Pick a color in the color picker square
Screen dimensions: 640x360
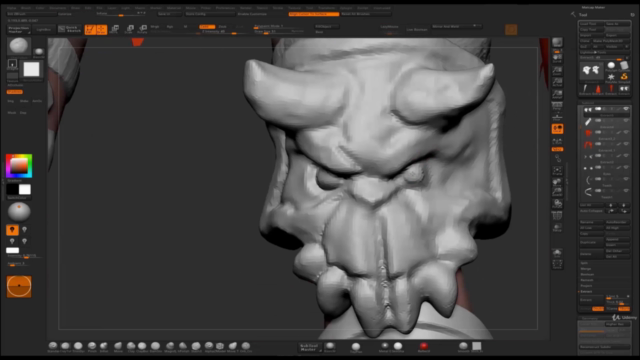(19, 166)
